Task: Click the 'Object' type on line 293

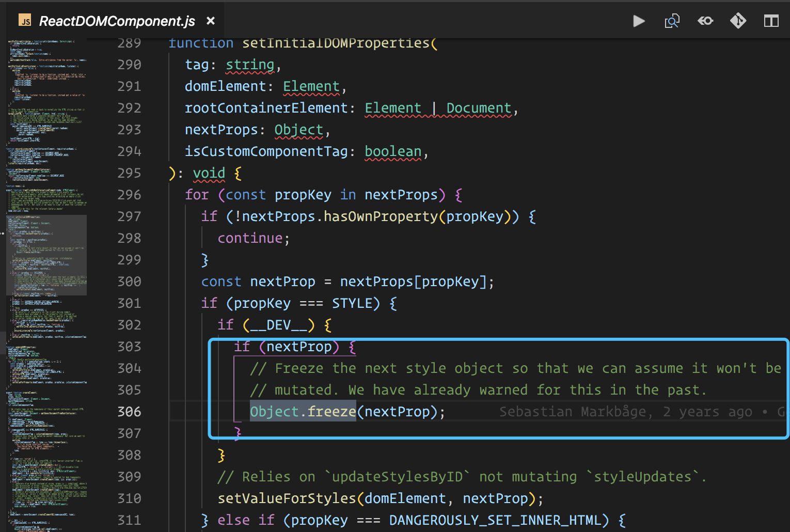Action: pyautogui.click(x=299, y=130)
